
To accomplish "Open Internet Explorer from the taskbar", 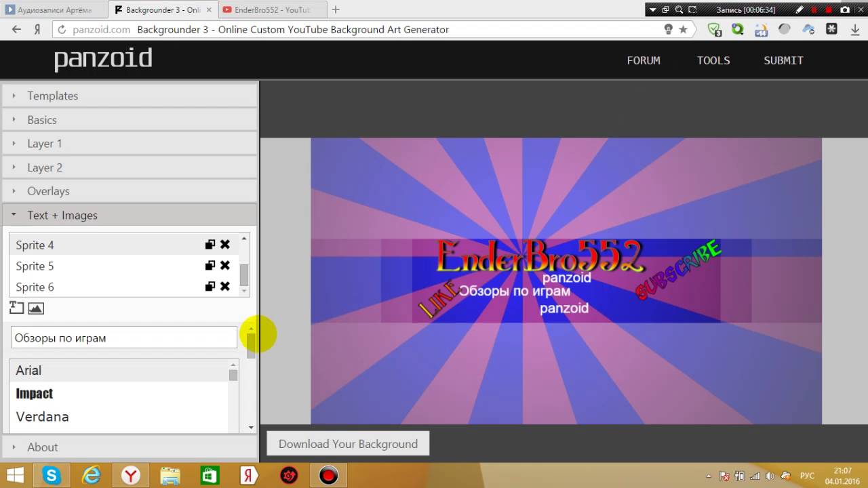I will pos(92,475).
